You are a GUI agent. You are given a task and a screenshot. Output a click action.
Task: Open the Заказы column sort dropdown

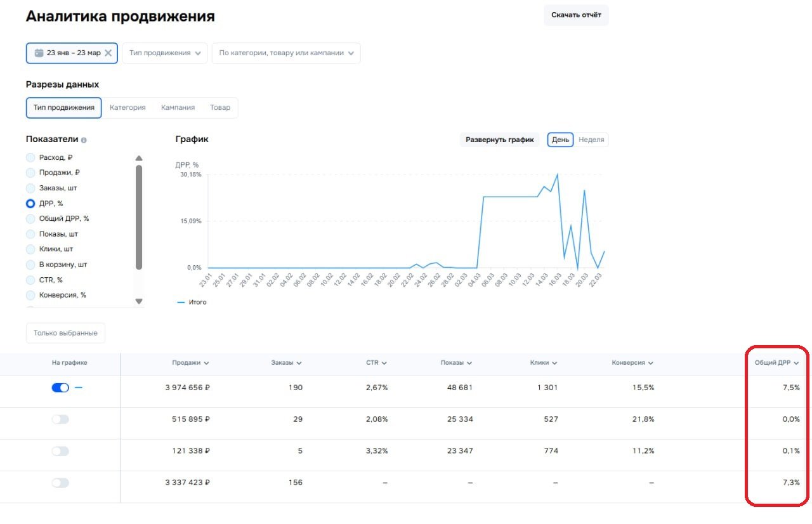[299, 363]
